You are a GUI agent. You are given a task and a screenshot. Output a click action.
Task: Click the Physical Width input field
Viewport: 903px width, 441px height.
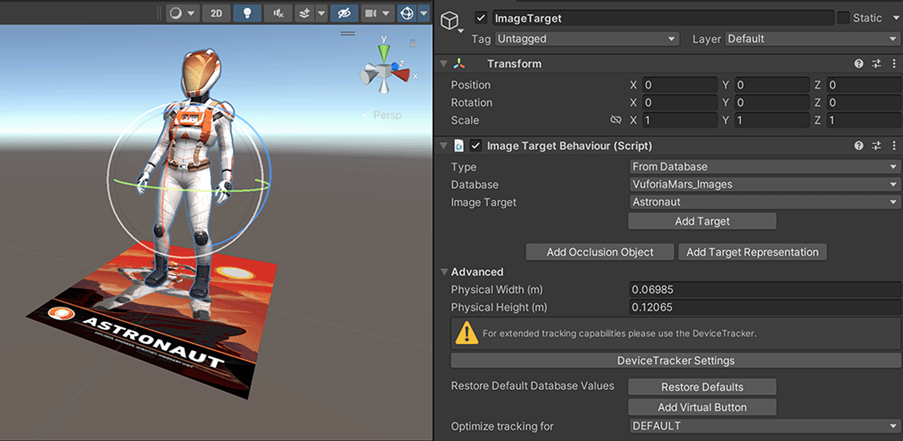pos(763,290)
